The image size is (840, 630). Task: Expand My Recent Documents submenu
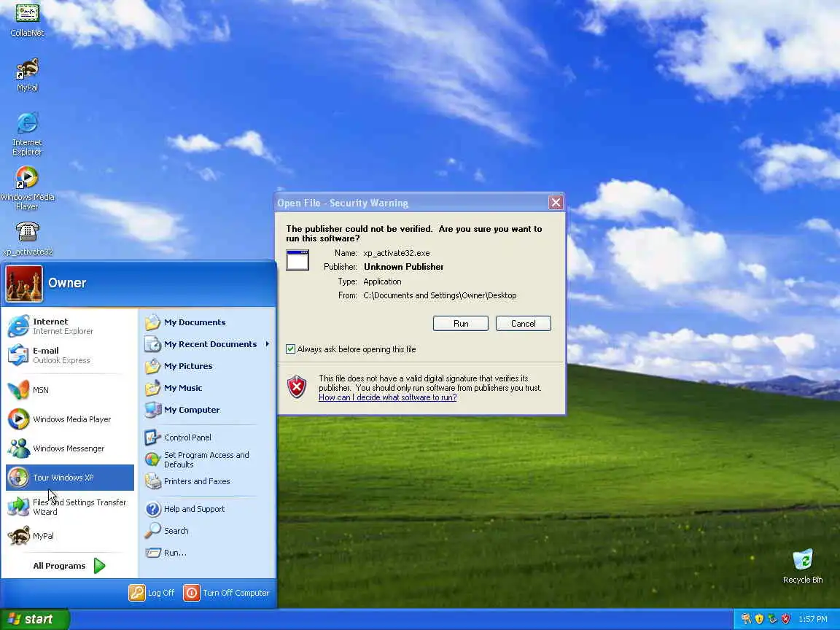pos(207,344)
